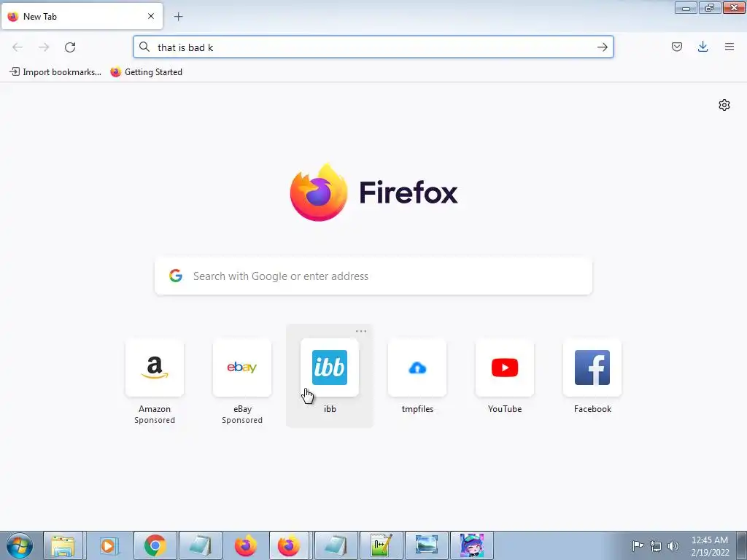Open Notepad++ from the taskbar
The width and height of the screenshot is (747, 560).
tap(381, 545)
